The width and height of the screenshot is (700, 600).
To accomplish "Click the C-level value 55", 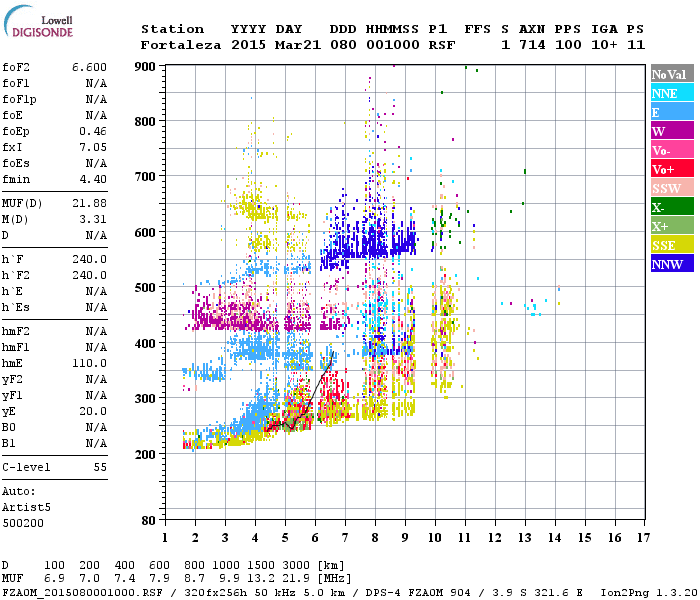I will tap(100, 467).
